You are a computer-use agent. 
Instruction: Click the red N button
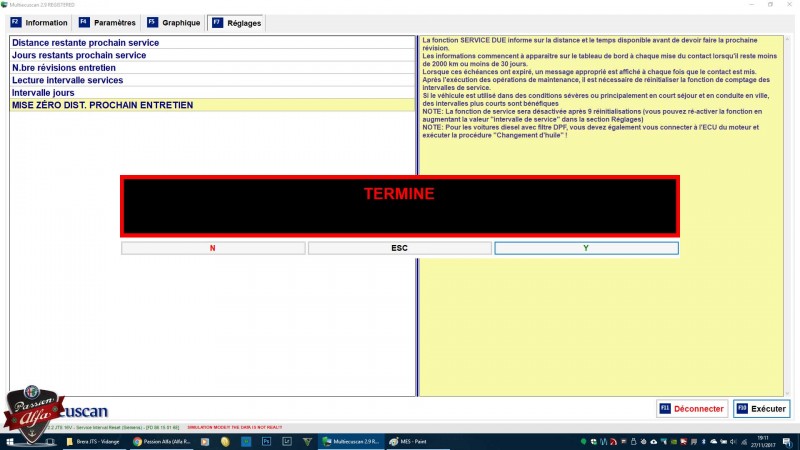pos(212,248)
